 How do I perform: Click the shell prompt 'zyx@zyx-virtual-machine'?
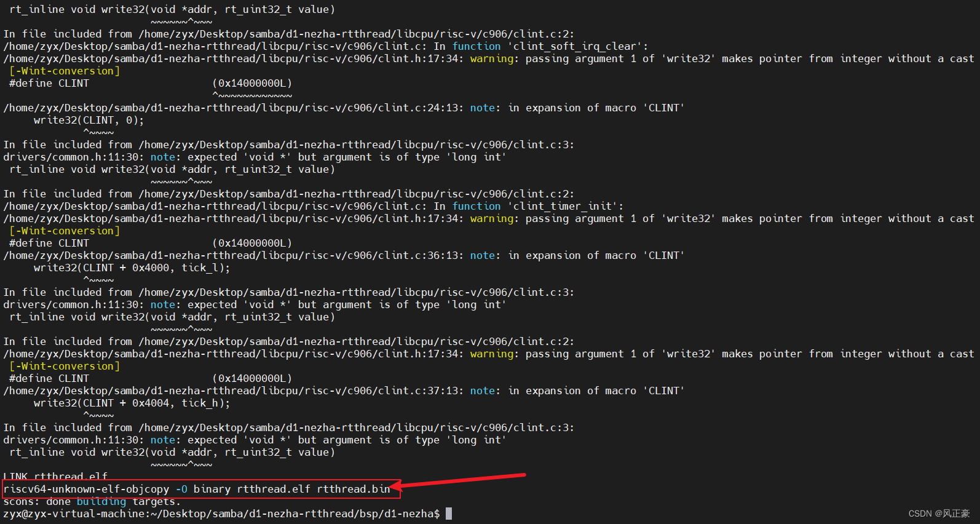click(74, 514)
